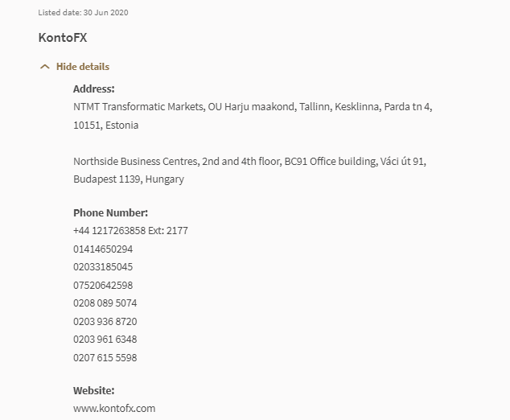Click the Website label

click(93, 391)
